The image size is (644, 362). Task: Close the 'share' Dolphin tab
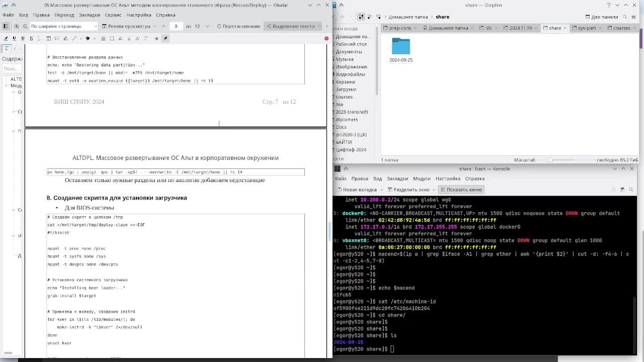[565, 28]
